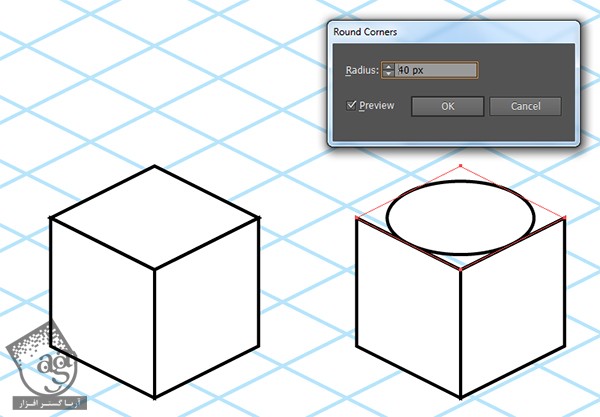Click the Radius value field
This screenshot has width=600, height=417.
[x=436, y=70]
